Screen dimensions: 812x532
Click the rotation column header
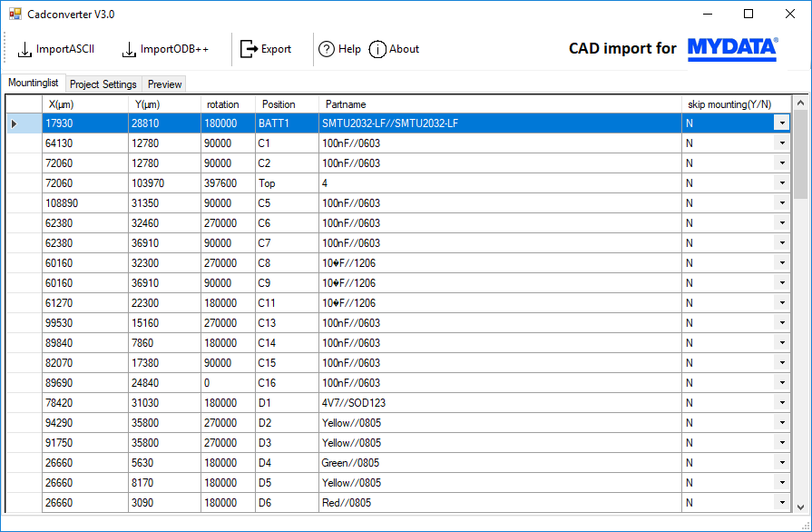(x=228, y=104)
